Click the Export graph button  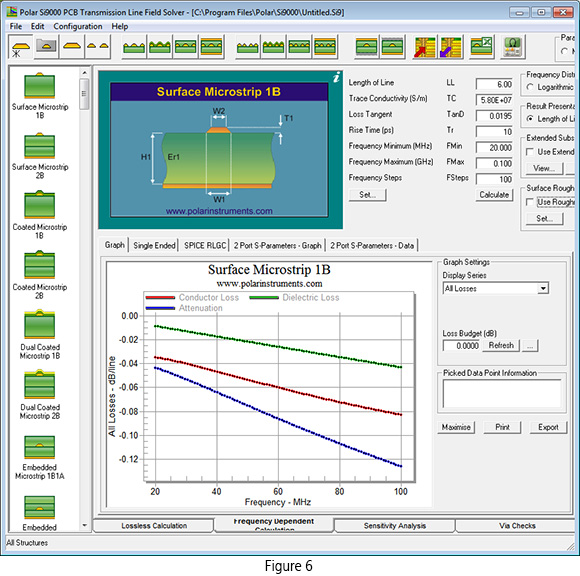pos(548,427)
